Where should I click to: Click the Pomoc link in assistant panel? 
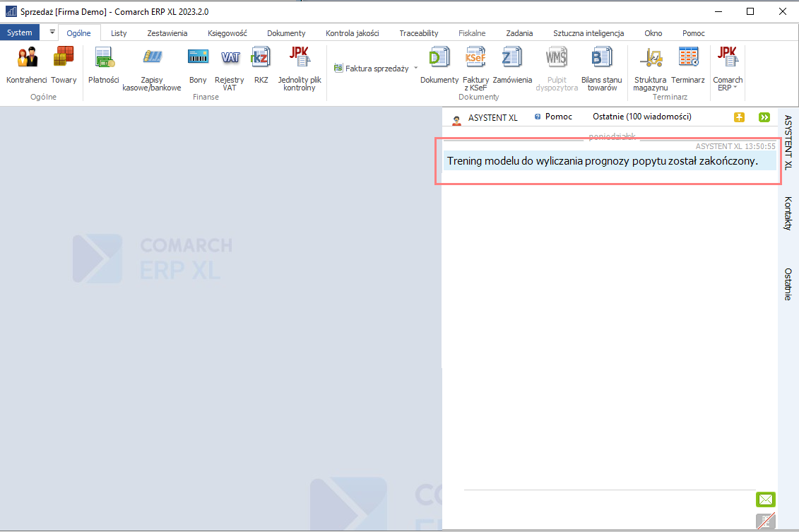554,117
